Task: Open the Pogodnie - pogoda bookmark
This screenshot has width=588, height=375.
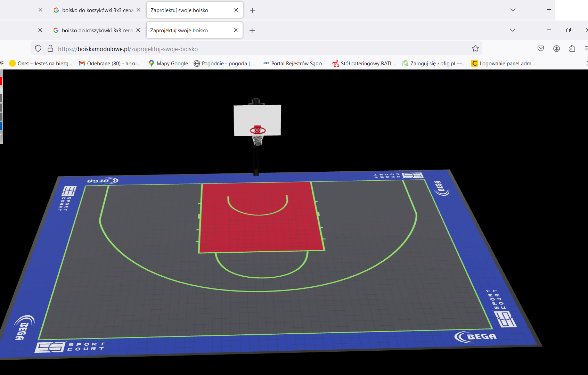Action: [224, 63]
